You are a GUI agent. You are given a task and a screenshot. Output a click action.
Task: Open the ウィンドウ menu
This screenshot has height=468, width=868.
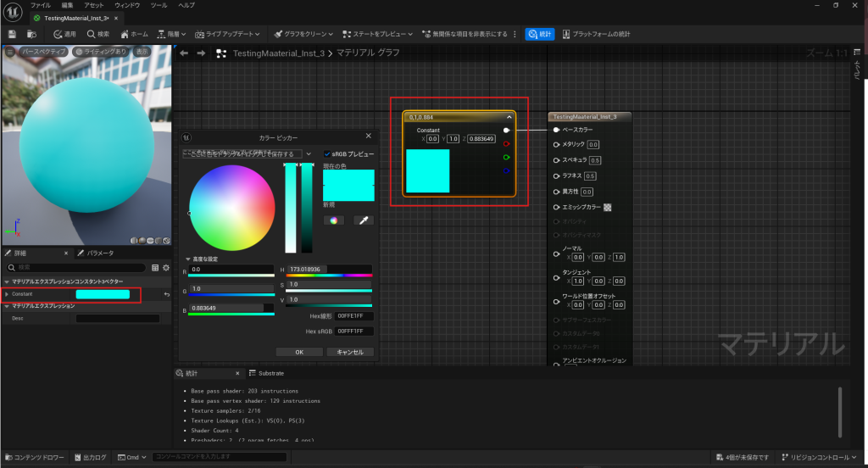click(x=127, y=5)
